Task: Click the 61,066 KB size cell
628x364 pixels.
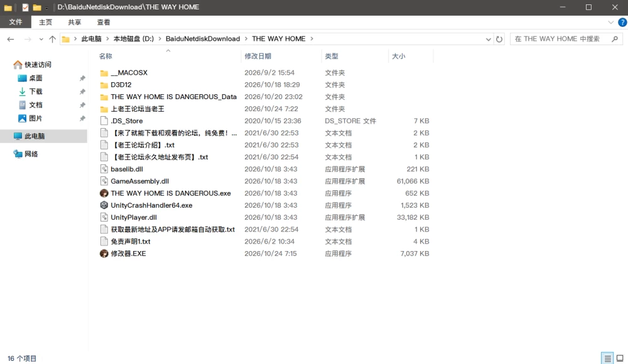Action: [x=413, y=181]
